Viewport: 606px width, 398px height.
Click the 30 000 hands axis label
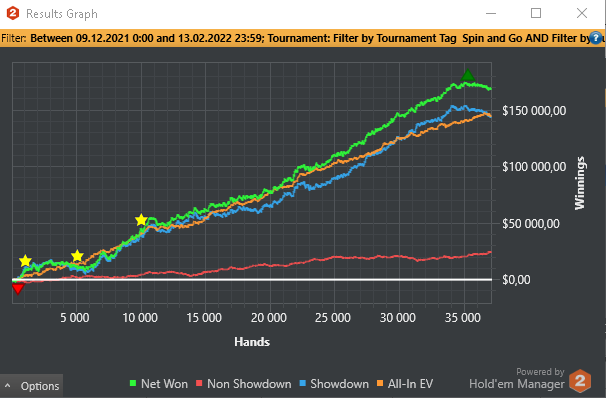pos(398,318)
